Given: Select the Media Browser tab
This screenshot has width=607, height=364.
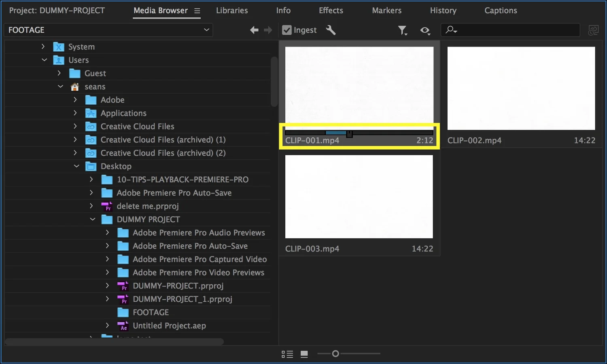Looking at the screenshot, I should [161, 11].
